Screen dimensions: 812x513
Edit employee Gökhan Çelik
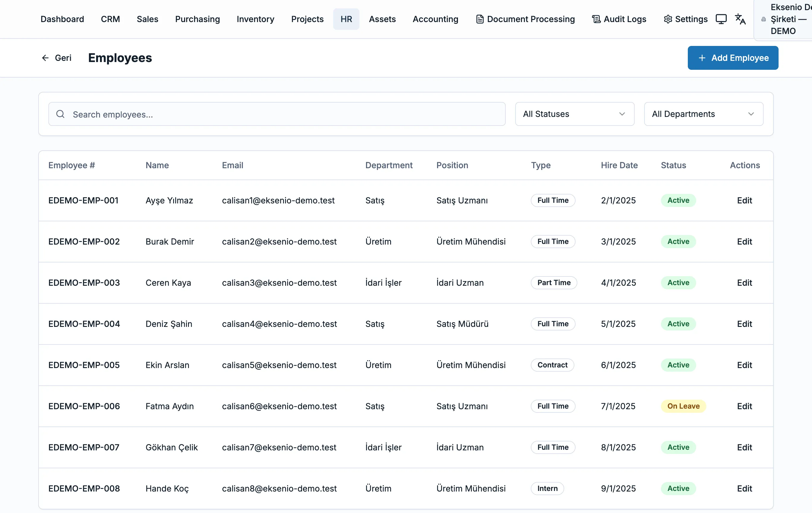click(x=744, y=447)
